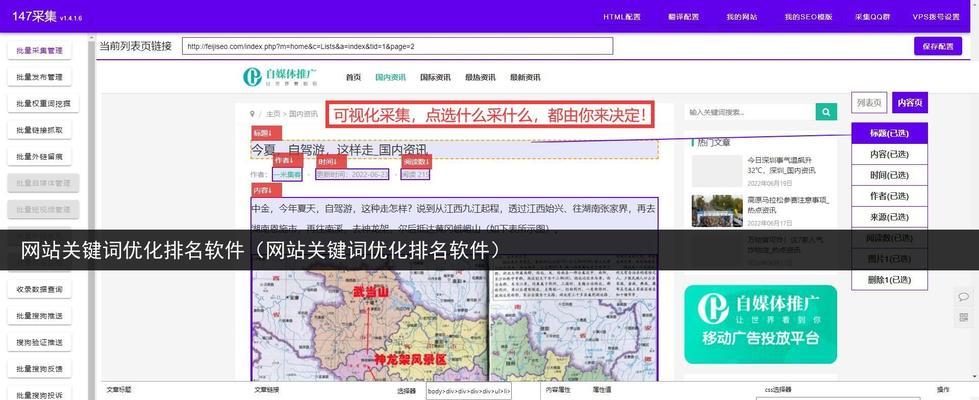Click 国际资讯 in the webpage navigation
This screenshot has height=400, width=979.
[x=435, y=77]
